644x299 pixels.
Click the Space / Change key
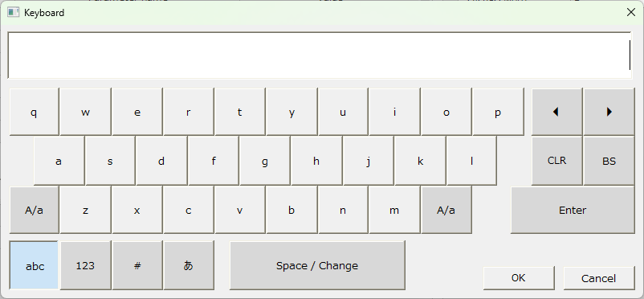[317, 265]
